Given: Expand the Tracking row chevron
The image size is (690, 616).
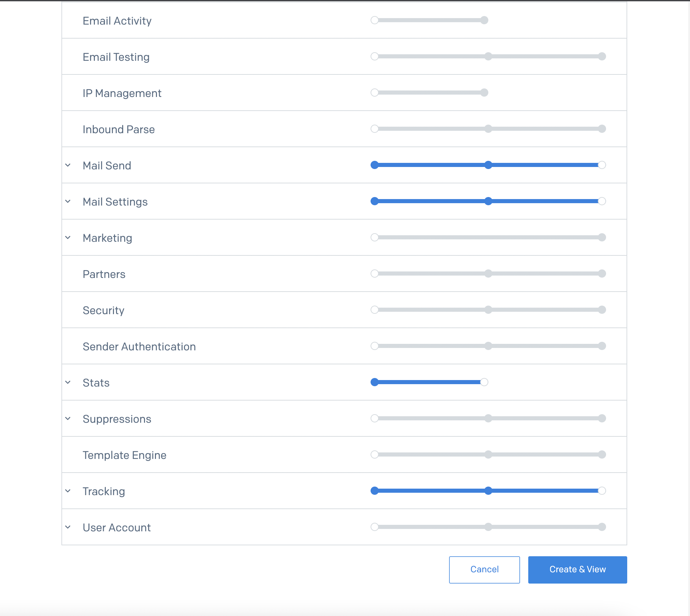Looking at the screenshot, I should click(68, 491).
